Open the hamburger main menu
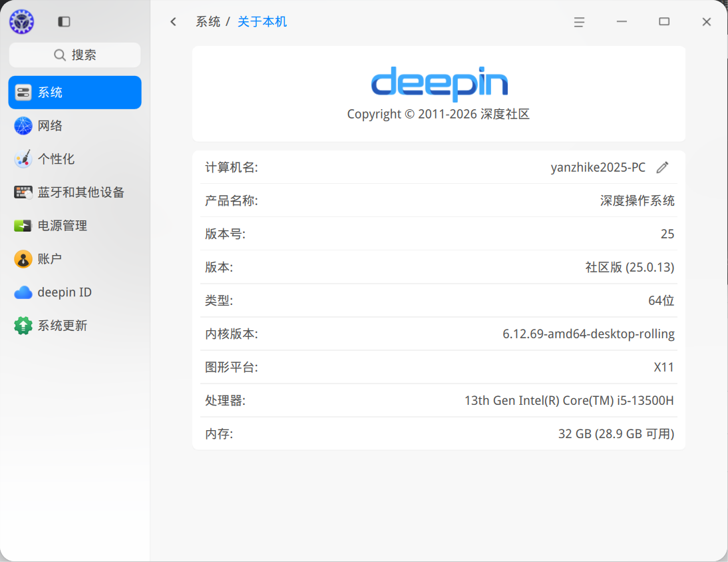 click(579, 22)
